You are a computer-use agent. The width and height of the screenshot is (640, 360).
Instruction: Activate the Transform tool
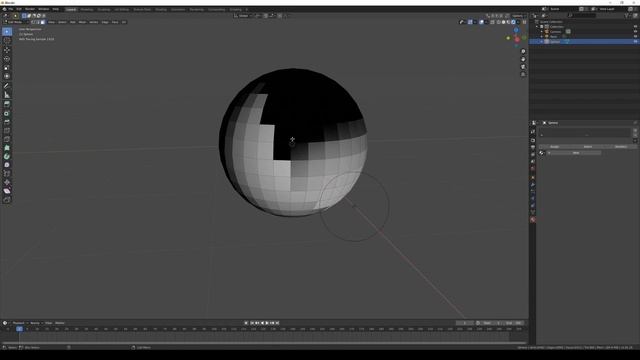(7, 76)
